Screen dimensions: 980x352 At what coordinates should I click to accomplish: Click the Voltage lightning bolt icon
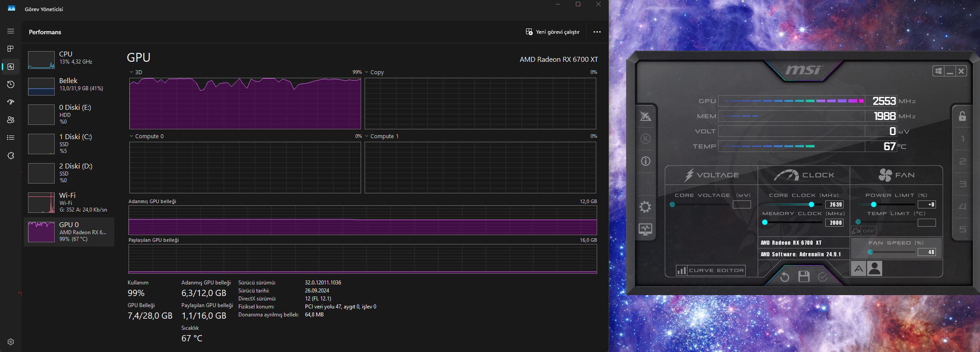coord(689,175)
